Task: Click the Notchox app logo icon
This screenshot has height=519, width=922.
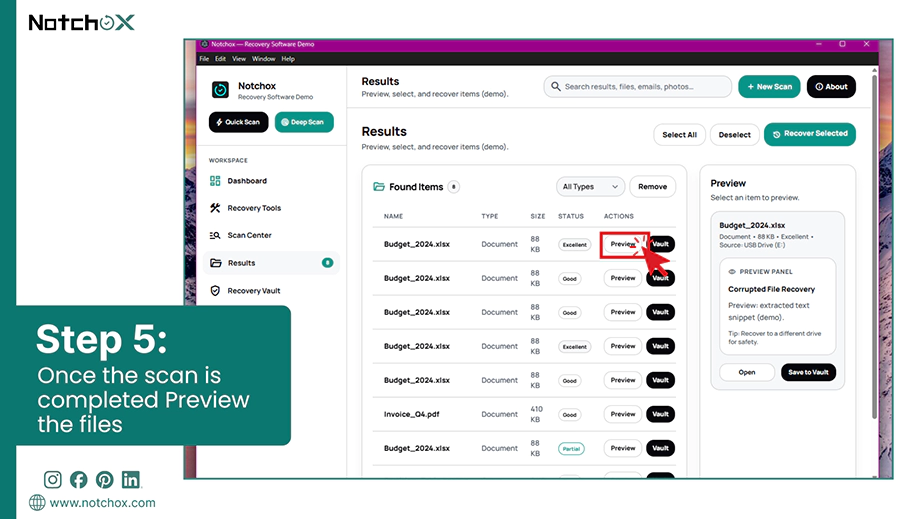Action: pos(221,89)
